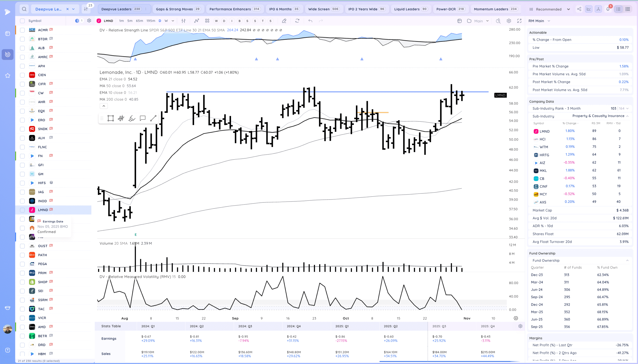Click the notifications bell icon
Screen dimensions: 638x364
[x=608, y=9]
